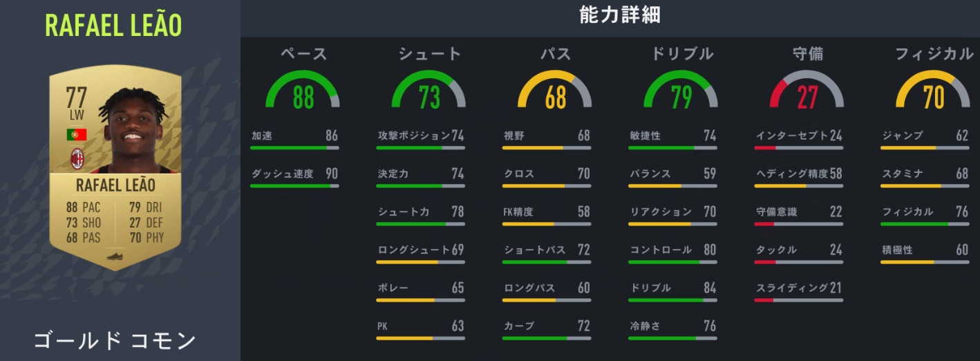
Task: Click the ゴールド コモン label
Action: click(x=115, y=340)
